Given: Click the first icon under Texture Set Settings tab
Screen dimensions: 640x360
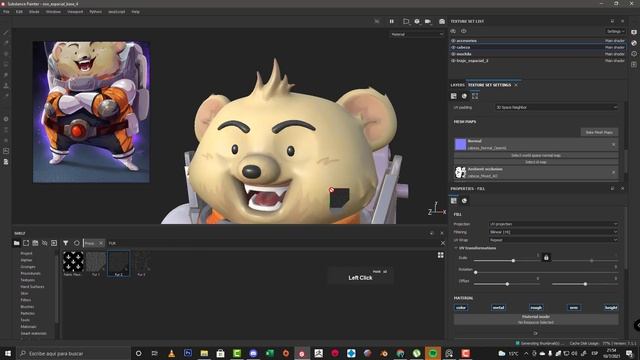Looking at the screenshot, I should point(453,96).
